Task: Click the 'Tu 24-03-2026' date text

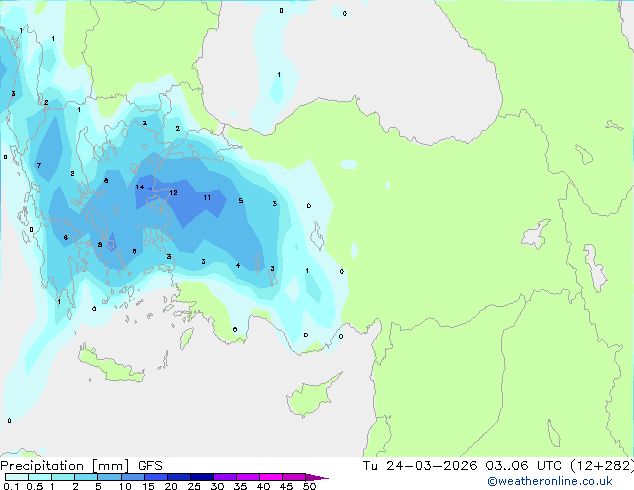Action: click(x=420, y=466)
